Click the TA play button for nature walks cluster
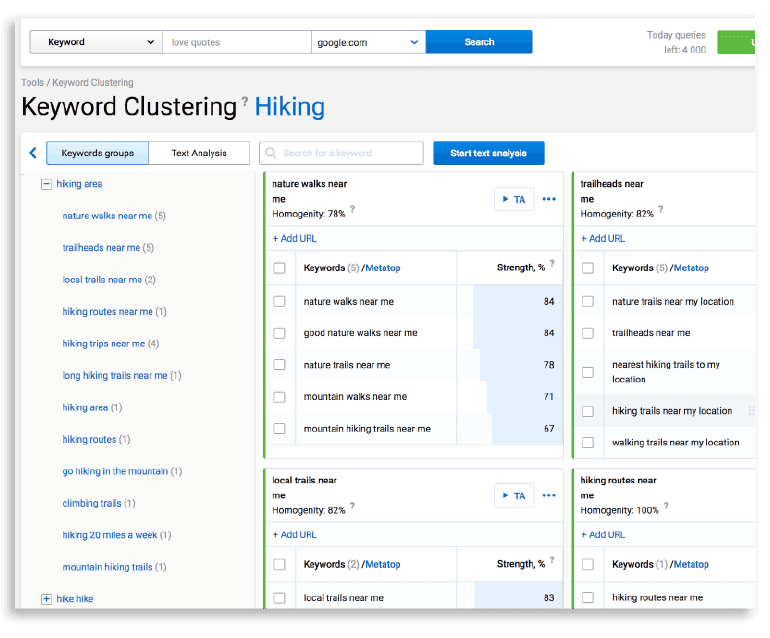 [x=514, y=199]
